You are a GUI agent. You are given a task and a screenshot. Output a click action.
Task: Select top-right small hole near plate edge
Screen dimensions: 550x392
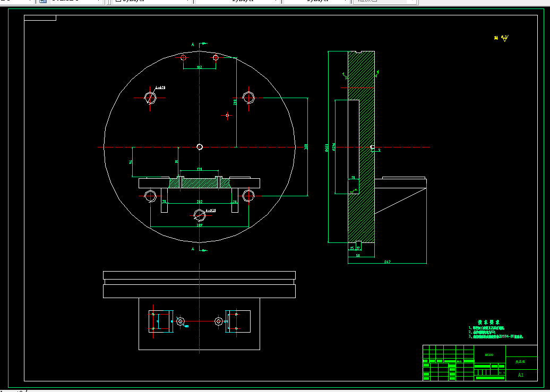(216, 57)
